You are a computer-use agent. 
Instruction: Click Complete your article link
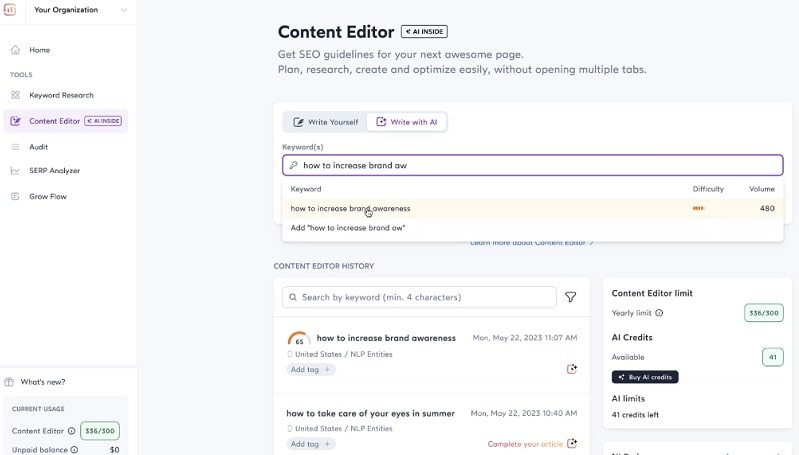coord(525,444)
